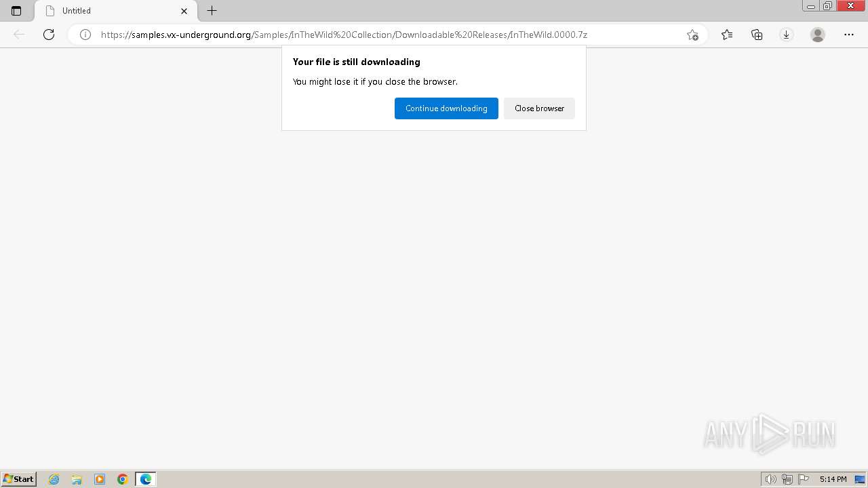Minimize the browser window
This screenshot has width=868, height=488.
point(811,6)
